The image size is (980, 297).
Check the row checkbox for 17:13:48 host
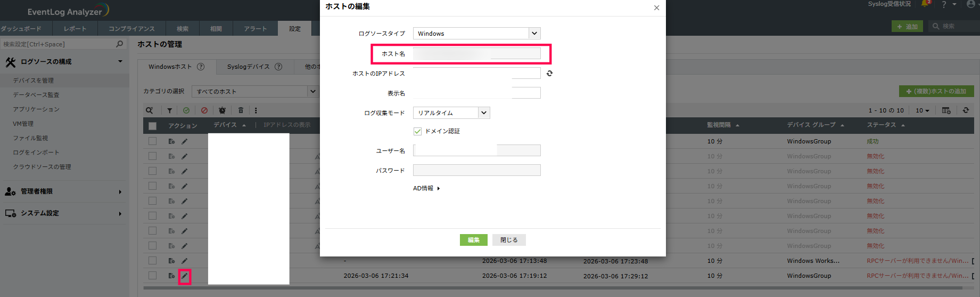(x=153, y=261)
